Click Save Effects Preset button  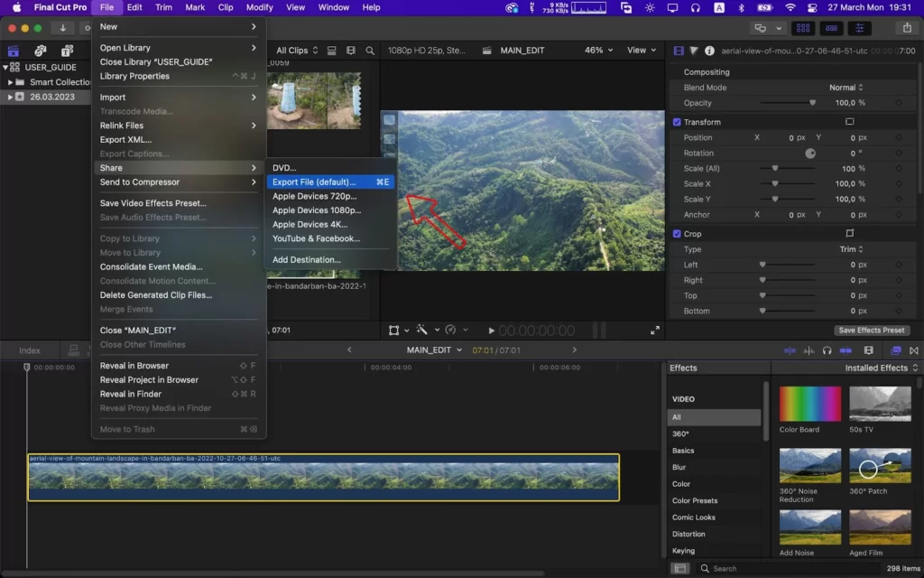(871, 331)
